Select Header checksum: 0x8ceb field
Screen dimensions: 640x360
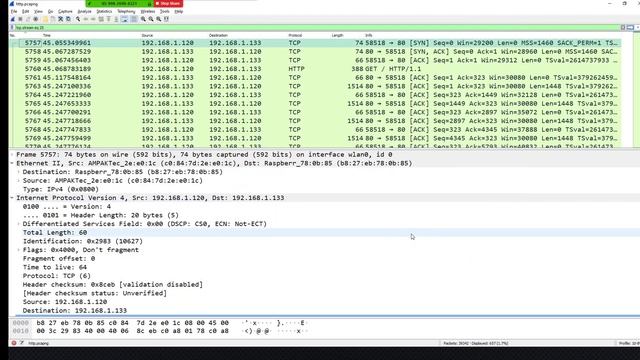point(113,284)
